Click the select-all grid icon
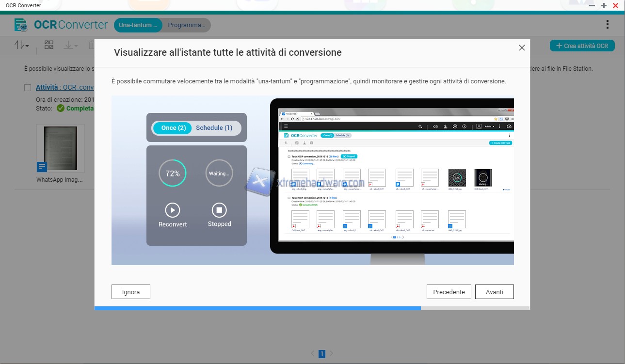Viewport: 625px width, 364px height. click(x=49, y=45)
